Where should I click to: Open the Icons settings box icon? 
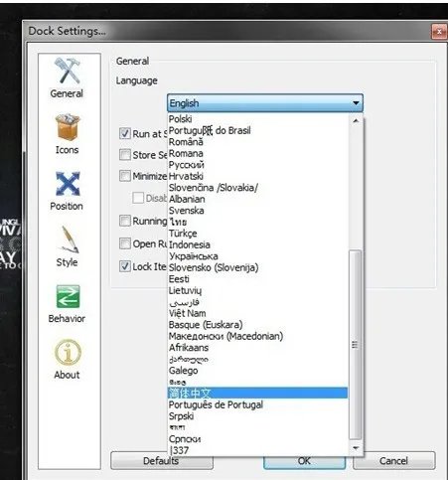click(68, 127)
